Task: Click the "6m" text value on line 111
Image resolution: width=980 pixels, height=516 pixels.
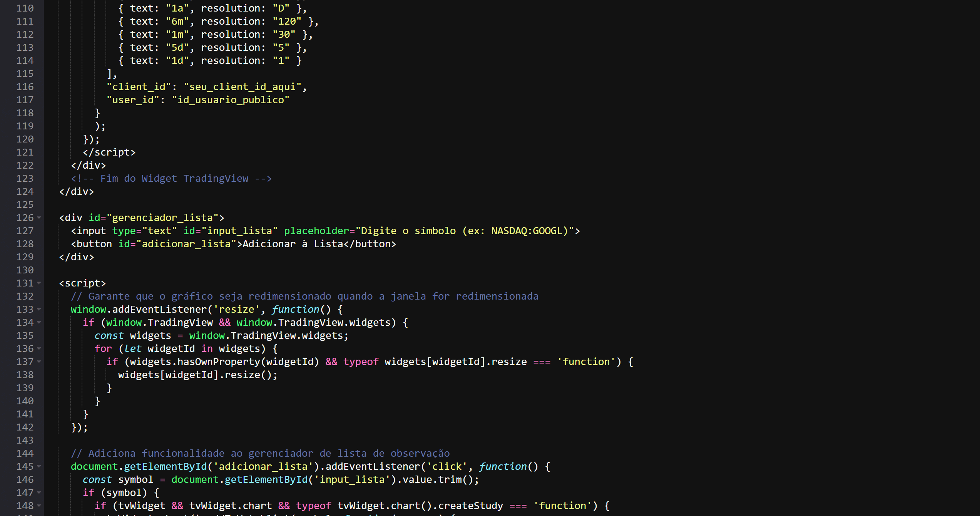Action: point(177,22)
